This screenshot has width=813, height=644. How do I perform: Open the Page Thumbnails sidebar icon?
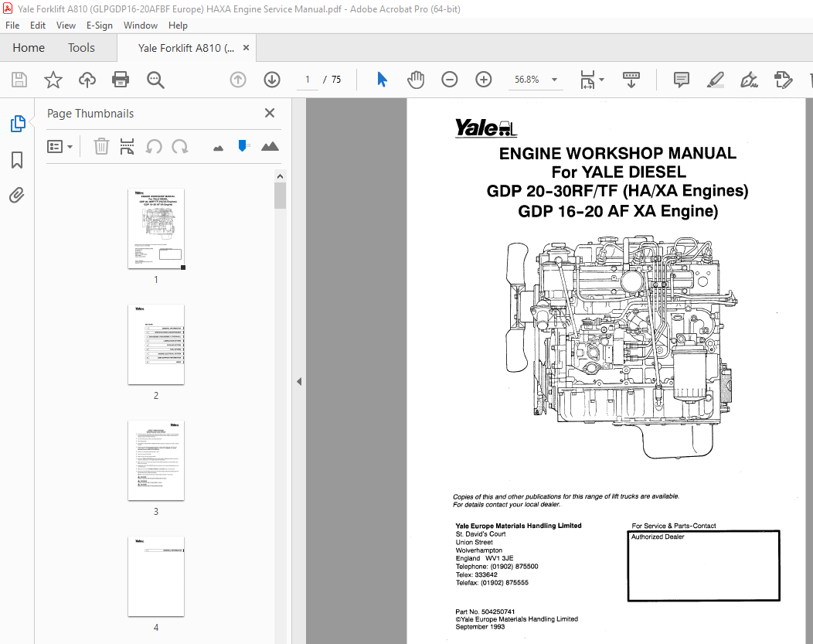[x=18, y=124]
